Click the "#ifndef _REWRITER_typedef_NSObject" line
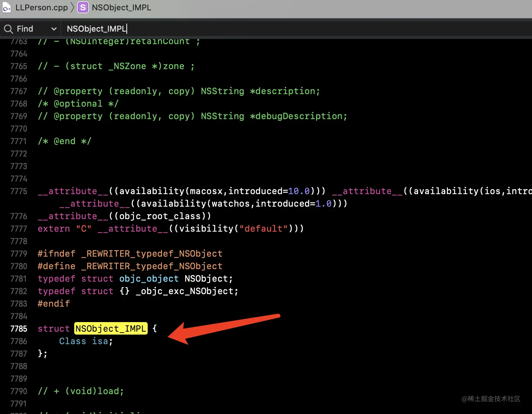The width and height of the screenshot is (532, 414). tap(130, 253)
